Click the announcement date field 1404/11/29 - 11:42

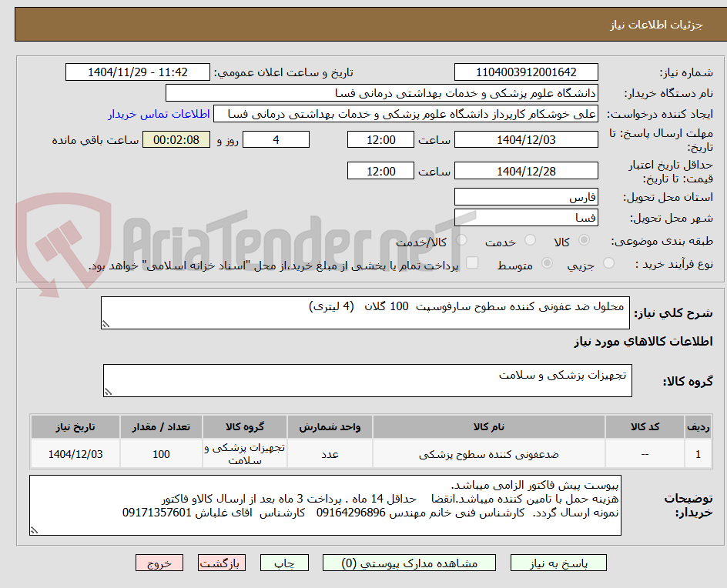(138, 72)
